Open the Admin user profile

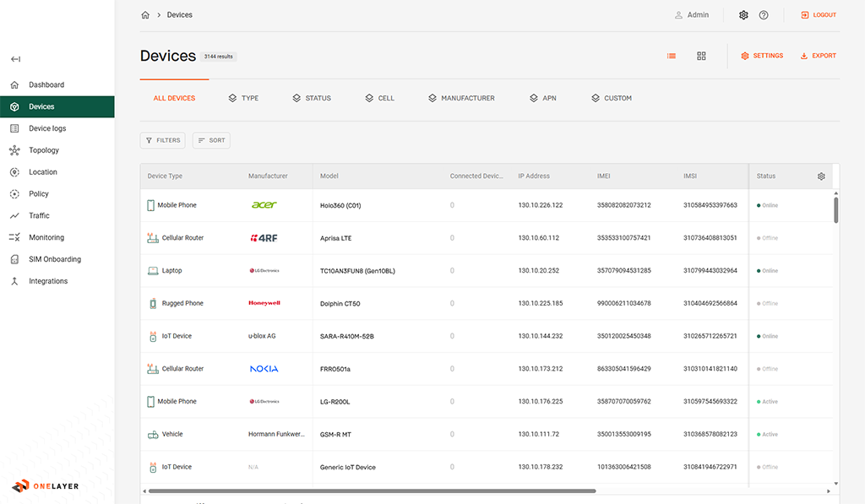click(x=692, y=15)
